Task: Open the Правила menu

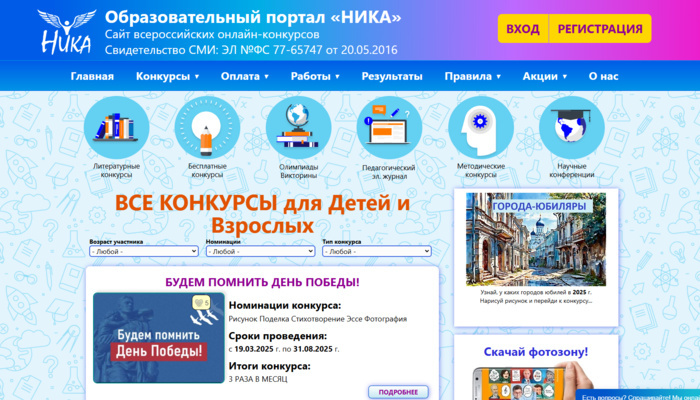Action: pos(472,76)
